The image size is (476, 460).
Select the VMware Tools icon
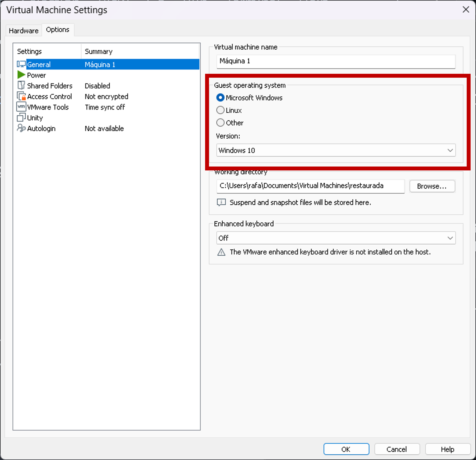21,107
